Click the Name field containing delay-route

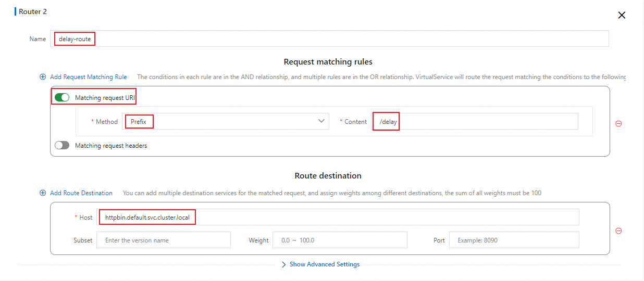click(329, 39)
